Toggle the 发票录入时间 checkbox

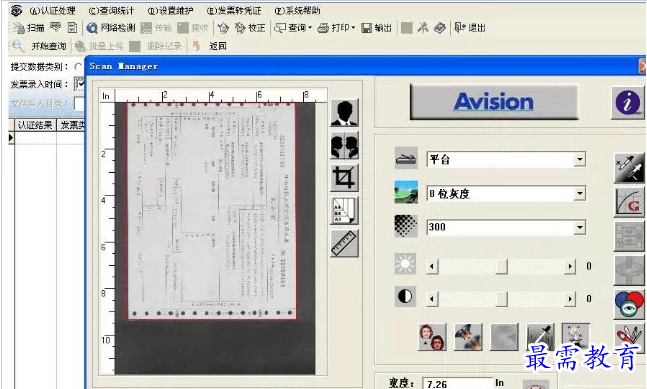(79, 84)
